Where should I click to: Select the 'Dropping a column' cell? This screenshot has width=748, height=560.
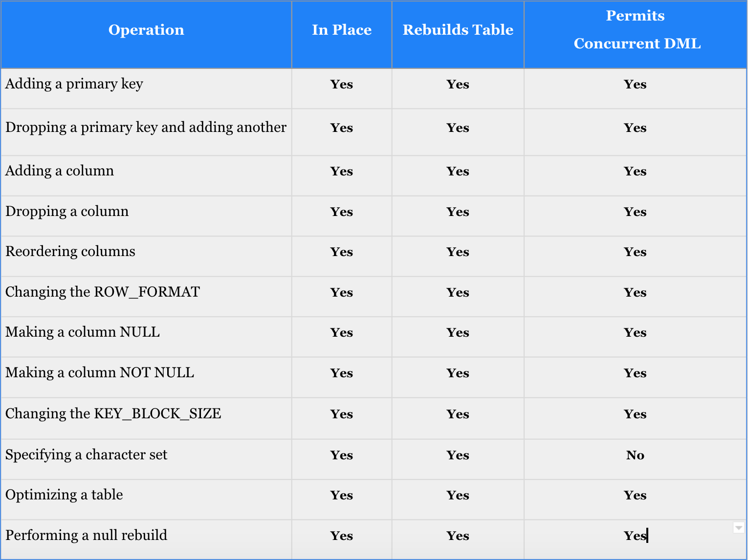67,212
